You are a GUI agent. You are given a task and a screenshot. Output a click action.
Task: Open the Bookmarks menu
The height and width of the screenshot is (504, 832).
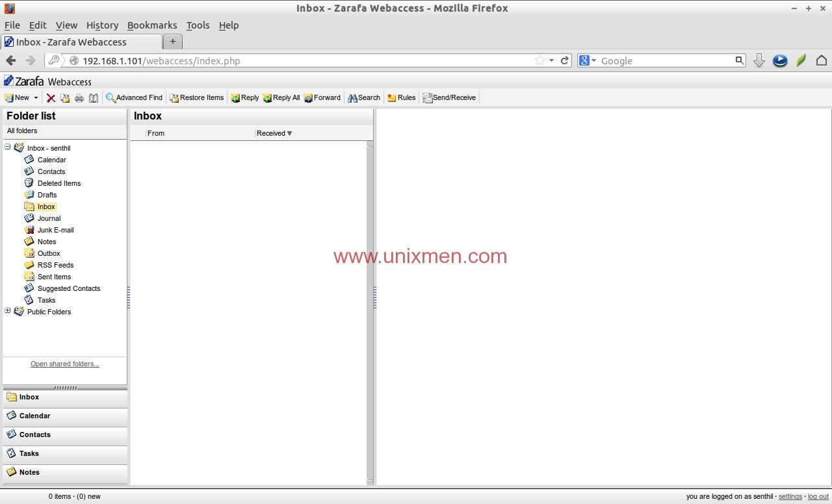(x=152, y=25)
